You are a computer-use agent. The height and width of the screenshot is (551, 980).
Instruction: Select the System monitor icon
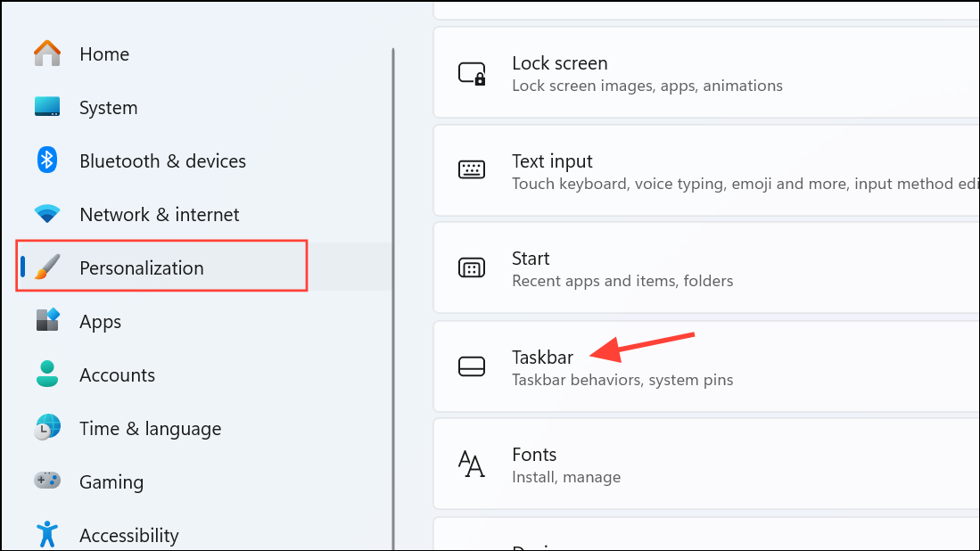point(45,107)
